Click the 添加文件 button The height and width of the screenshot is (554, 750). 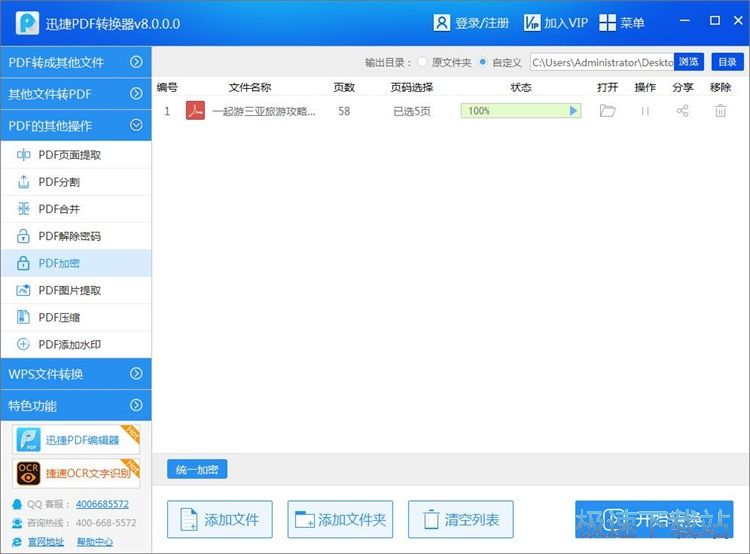click(220, 520)
